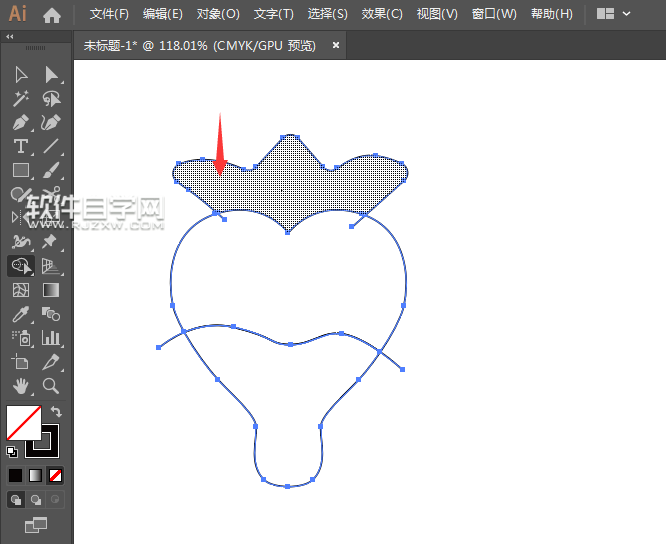The image size is (666, 544).
Task: Select the Width/Warp tool
Action: coord(21,242)
